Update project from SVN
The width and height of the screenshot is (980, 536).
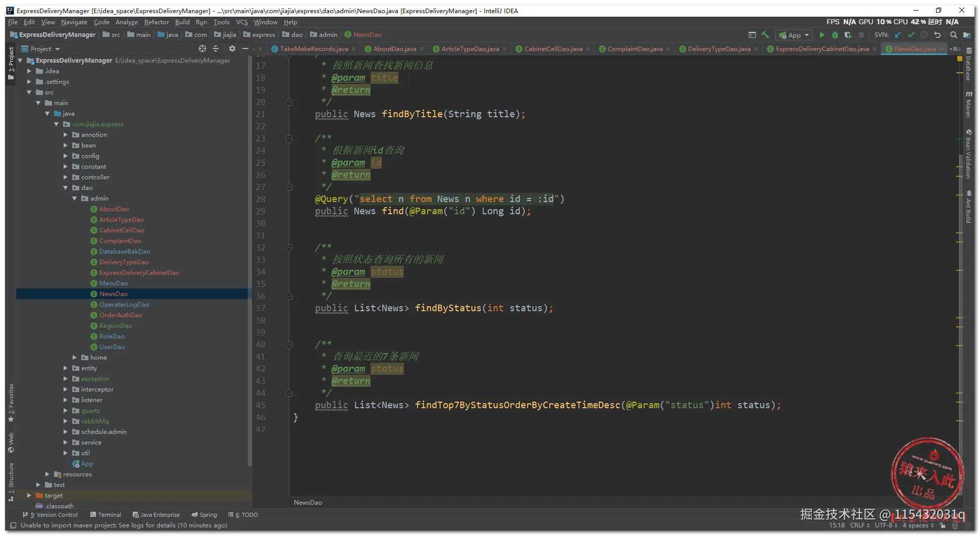click(898, 35)
